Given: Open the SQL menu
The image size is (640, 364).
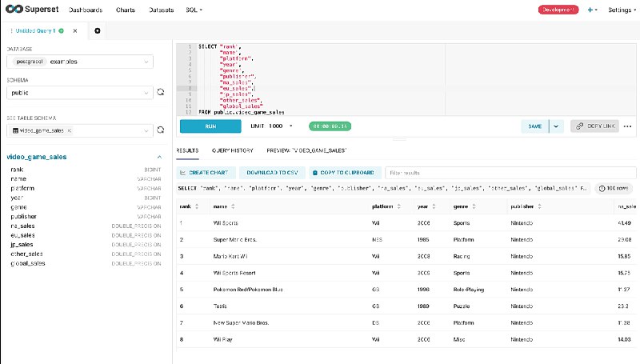Looking at the screenshot, I should [x=194, y=10].
